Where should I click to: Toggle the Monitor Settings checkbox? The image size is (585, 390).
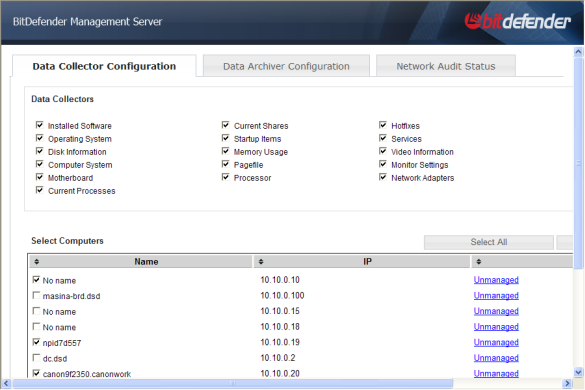(x=383, y=164)
